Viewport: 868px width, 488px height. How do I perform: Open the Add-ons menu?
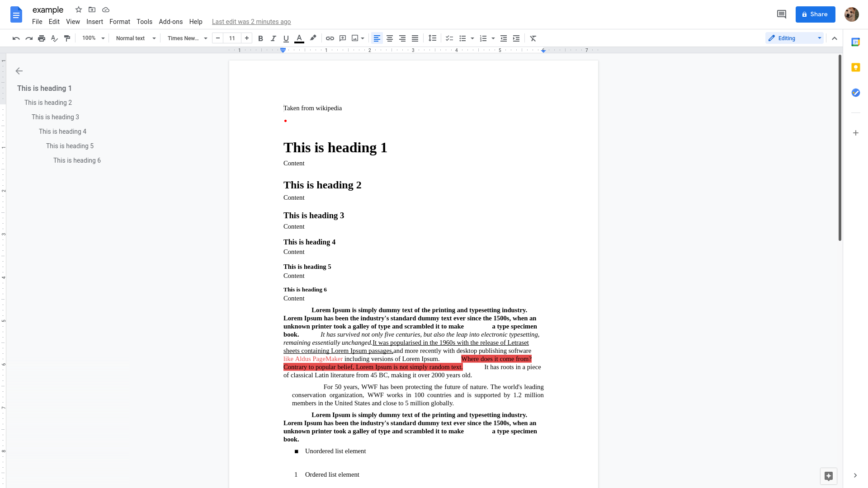pyautogui.click(x=171, y=22)
